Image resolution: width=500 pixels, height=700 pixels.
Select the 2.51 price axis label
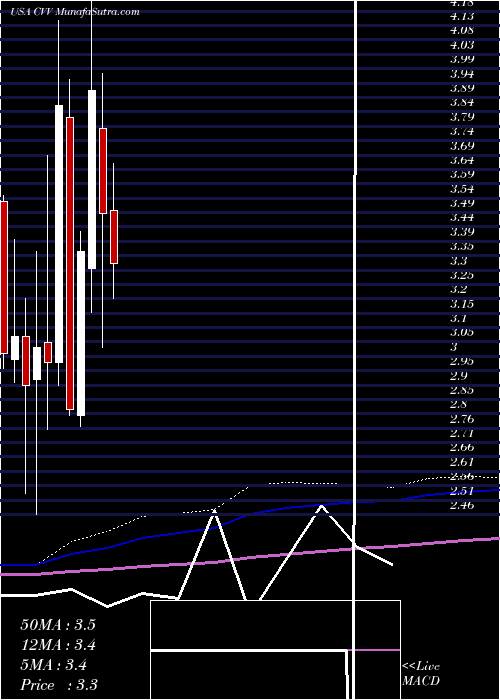(x=462, y=491)
